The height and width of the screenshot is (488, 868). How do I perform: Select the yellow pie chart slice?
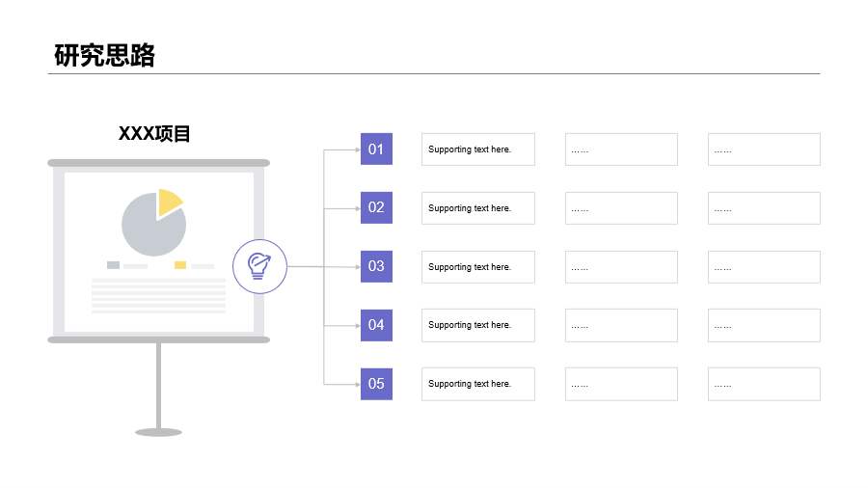(169, 201)
